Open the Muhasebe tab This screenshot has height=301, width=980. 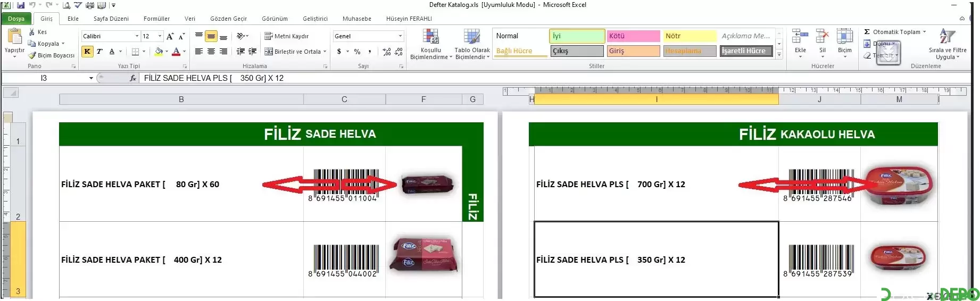pyautogui.click(x=357, y=19)
